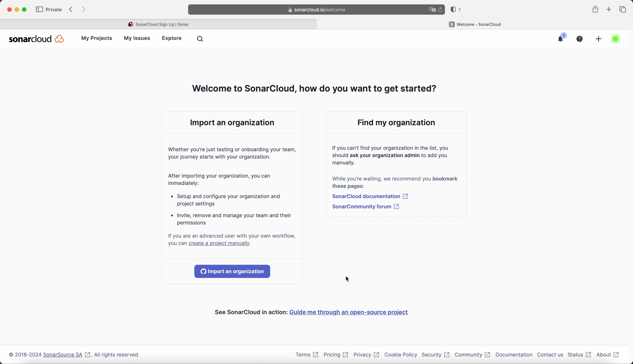Image resolution: width=633 pixels, height=364 pixels.
Task: Open the search magnifier icon
Action: [200, 39]
